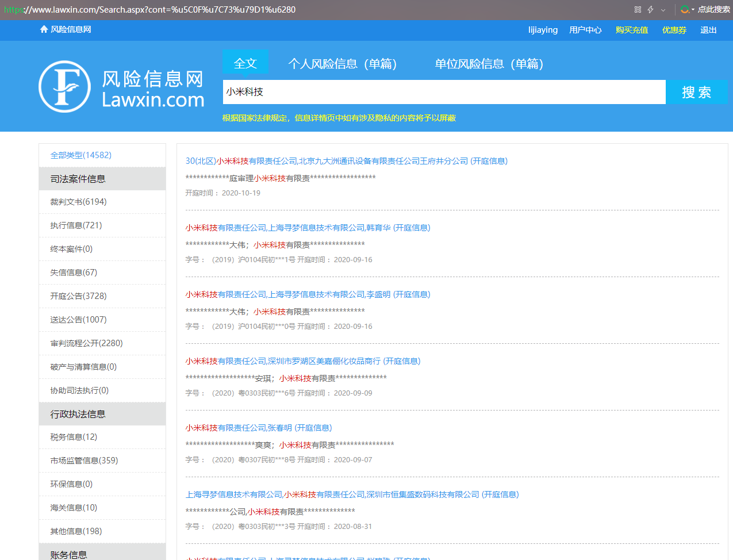The height and width of the screenshot is (560, 733).
Task: Click the 搜索 search button
Action: (x=696, y=92)
